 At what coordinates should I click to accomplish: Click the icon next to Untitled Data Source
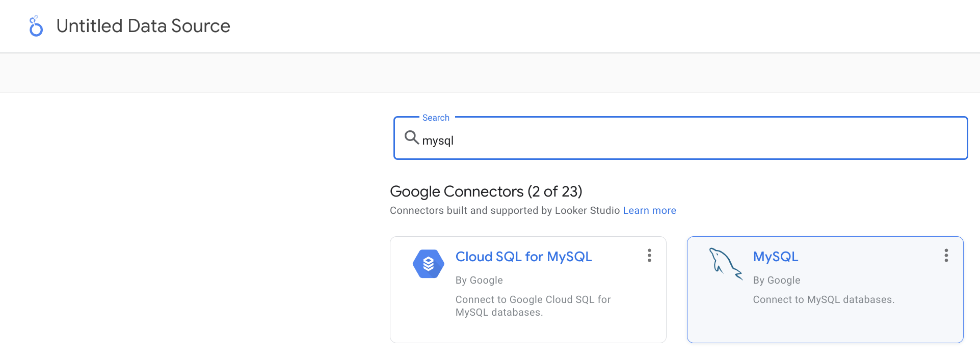[x=36, y=25]
